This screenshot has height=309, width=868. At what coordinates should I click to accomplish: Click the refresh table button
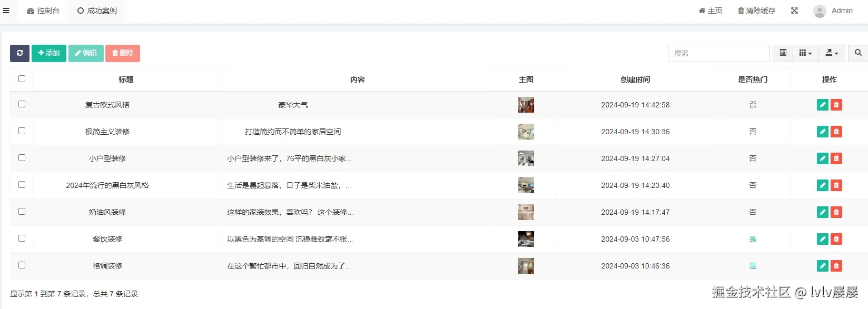(x=19, y=53)
